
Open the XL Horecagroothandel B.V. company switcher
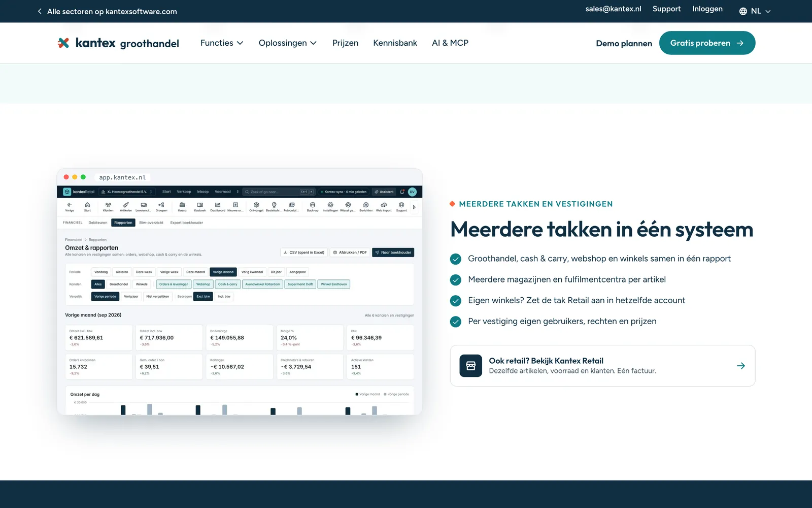coord(127,192)
